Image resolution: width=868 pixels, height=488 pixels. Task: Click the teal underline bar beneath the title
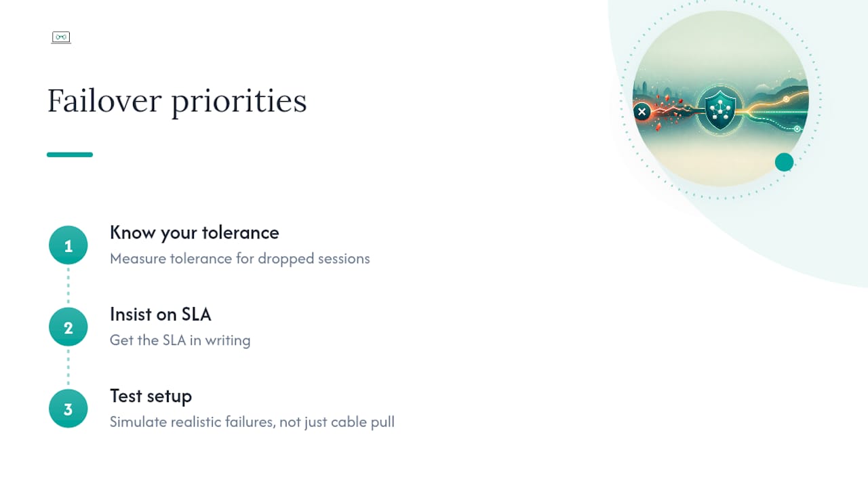[70, 155]
